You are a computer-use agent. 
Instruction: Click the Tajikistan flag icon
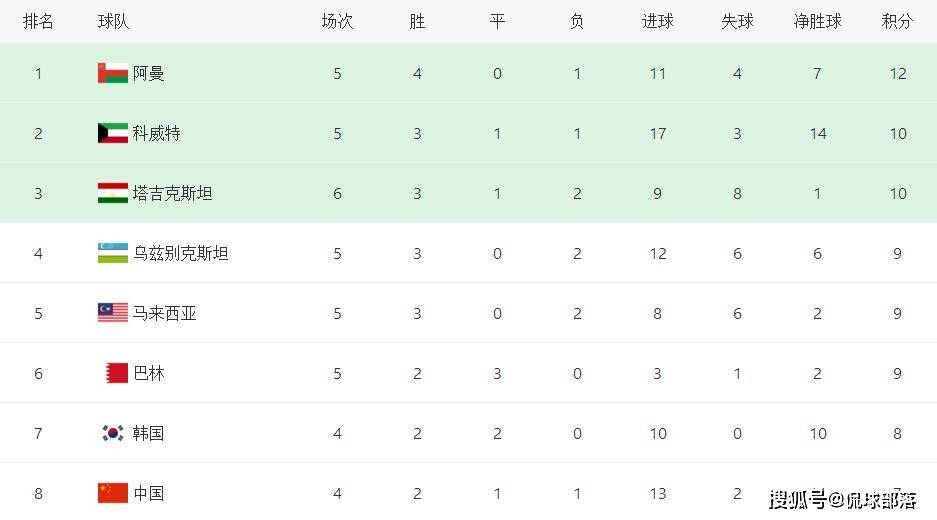113,193
